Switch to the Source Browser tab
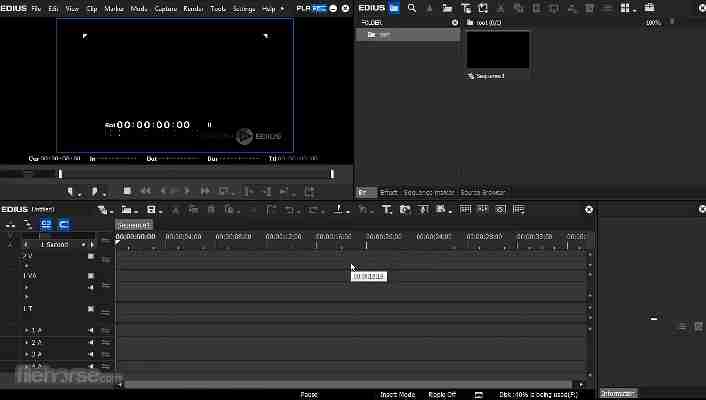This screenshot has height=400, width=706. (x=482, y=192)
